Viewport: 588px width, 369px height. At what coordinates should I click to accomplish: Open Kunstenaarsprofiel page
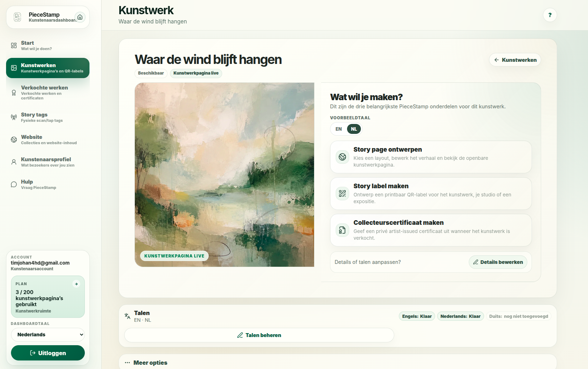pyautogui.click(x=48, y=162)
